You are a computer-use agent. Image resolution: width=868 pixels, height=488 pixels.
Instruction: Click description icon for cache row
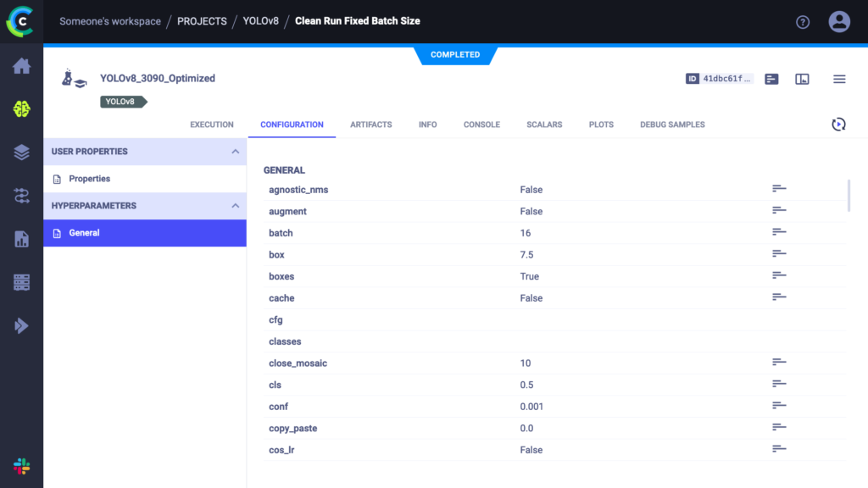click(x=779, y=297)
